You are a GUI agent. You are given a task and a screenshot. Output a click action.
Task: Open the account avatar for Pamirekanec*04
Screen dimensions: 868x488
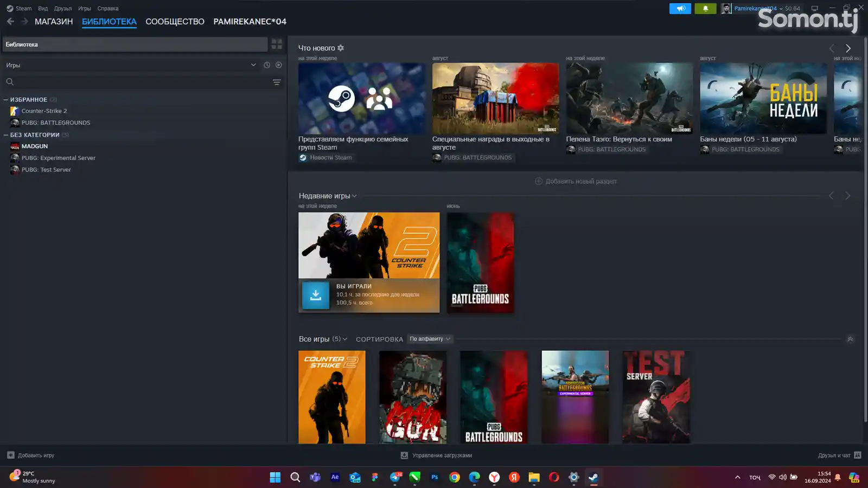pos(726,8)
